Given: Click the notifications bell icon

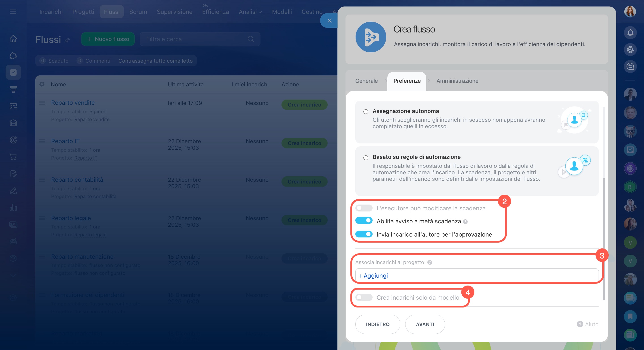Looking at the screenshot, I should pos(630,33).
